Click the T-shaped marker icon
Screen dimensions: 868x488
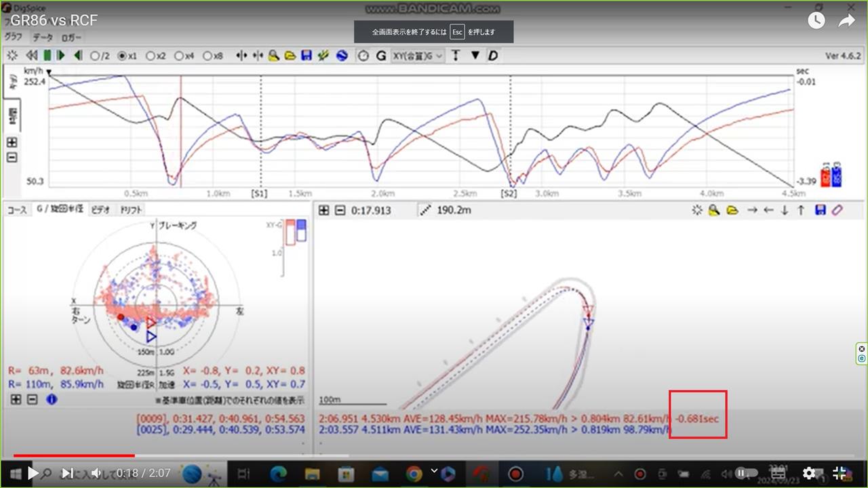pyautogui.click(x=456, y=56)
